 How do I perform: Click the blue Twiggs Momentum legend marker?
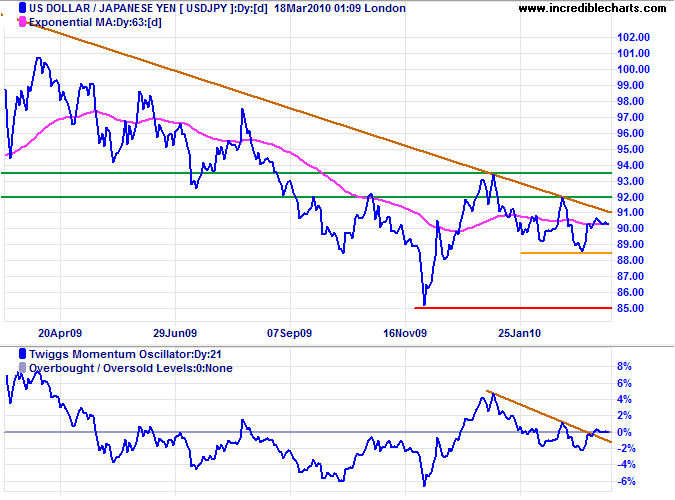[x=22, y=354]
